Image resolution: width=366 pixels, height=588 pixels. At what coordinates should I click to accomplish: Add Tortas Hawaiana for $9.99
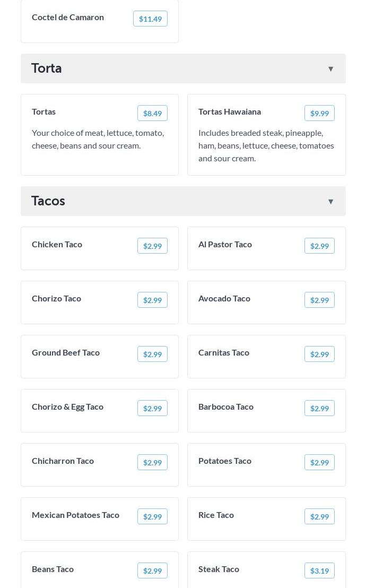point(319,114)
